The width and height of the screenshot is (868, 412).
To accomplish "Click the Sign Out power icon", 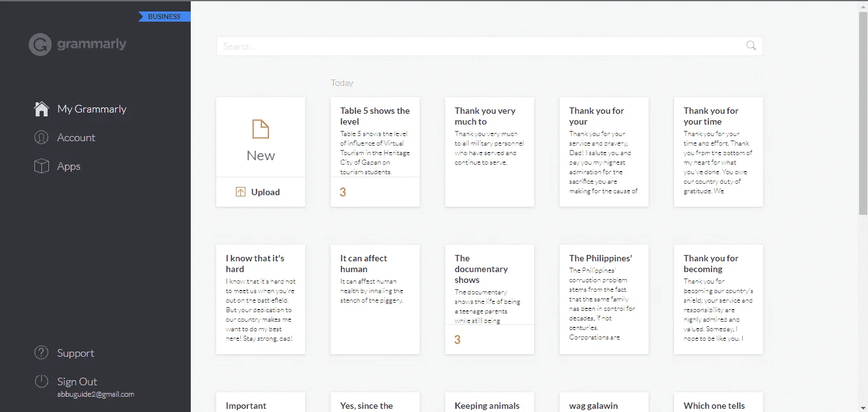I will [x=41, y=381].
